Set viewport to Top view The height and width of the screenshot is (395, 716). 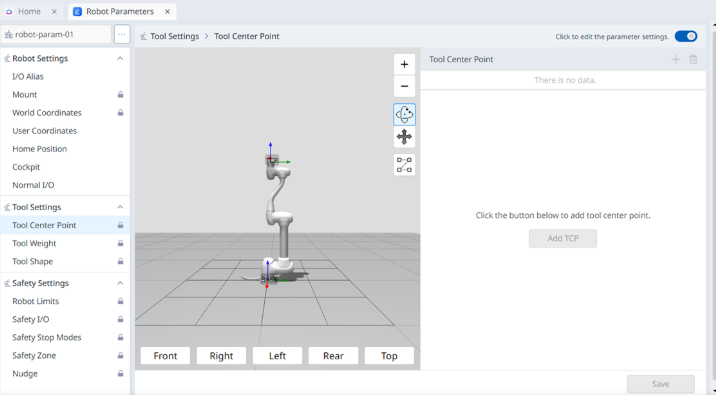pyautogui.click(x=389, y=356)
